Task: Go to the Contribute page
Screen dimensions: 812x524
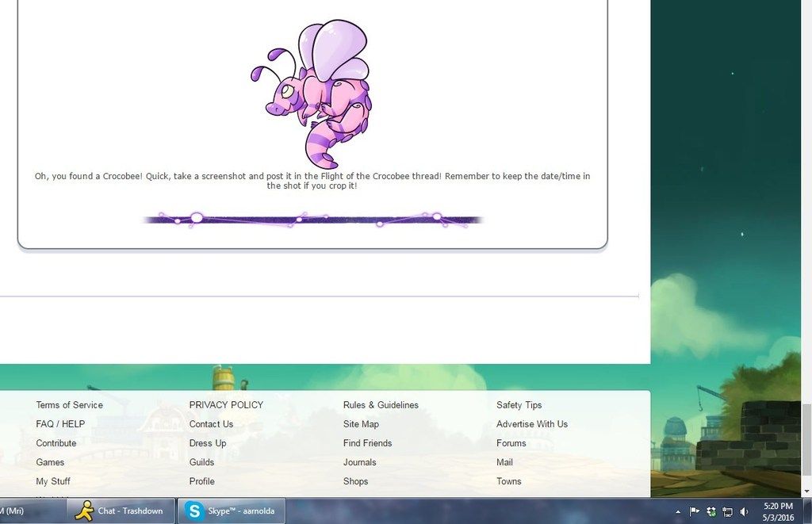Action: click(56, 443)
